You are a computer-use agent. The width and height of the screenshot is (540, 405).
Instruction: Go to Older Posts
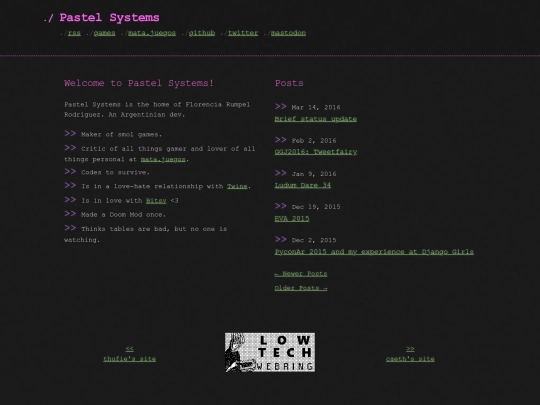(x=301, y=288)
